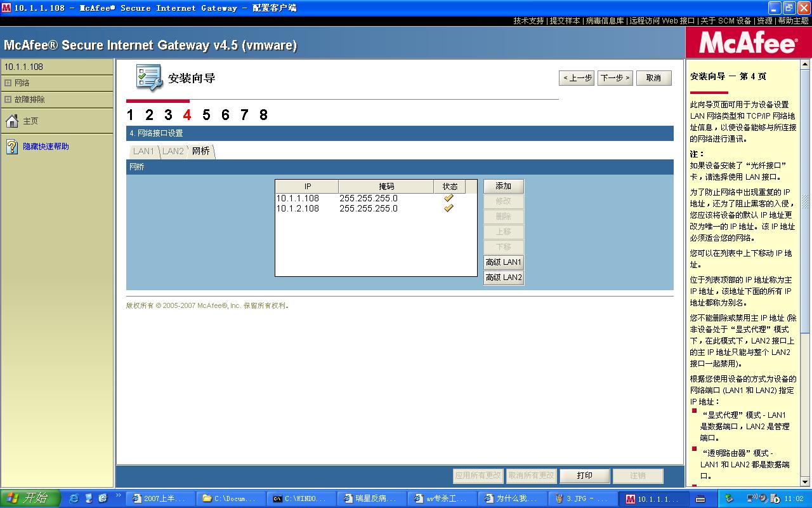Click the McAfee logo
Image resolution: width=812 pixels, height=508 pixels.
[748, 44]
